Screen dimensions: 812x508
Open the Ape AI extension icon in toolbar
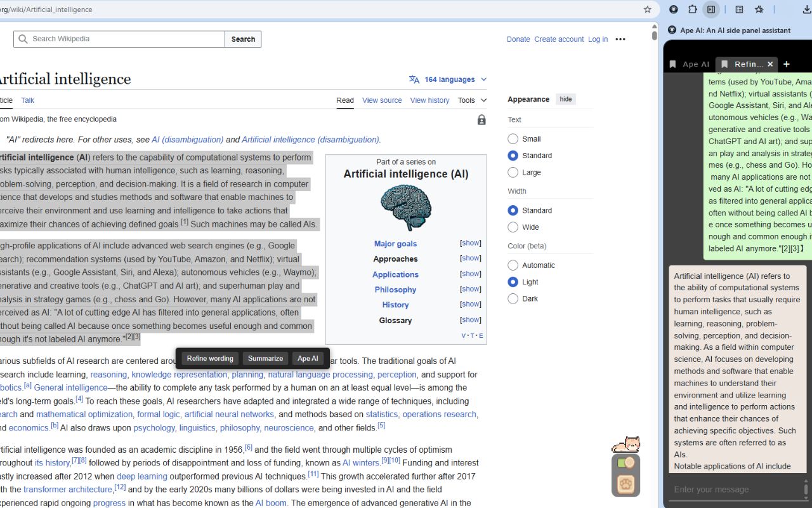pos(674,10)
